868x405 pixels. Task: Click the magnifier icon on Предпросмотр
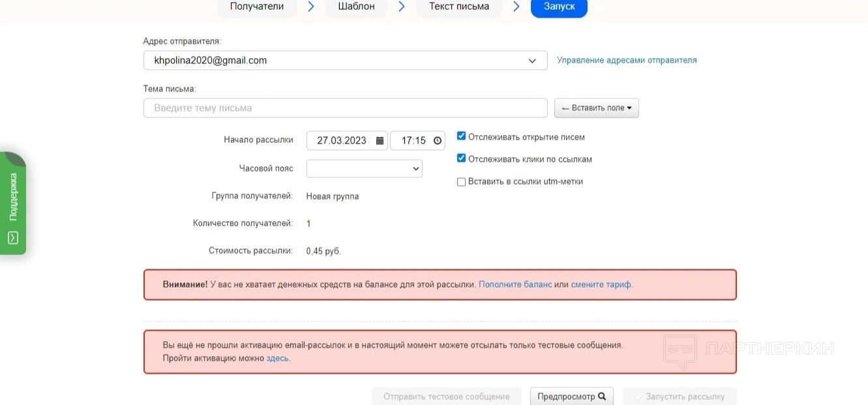pyautogui.click(x=602, y=396)
